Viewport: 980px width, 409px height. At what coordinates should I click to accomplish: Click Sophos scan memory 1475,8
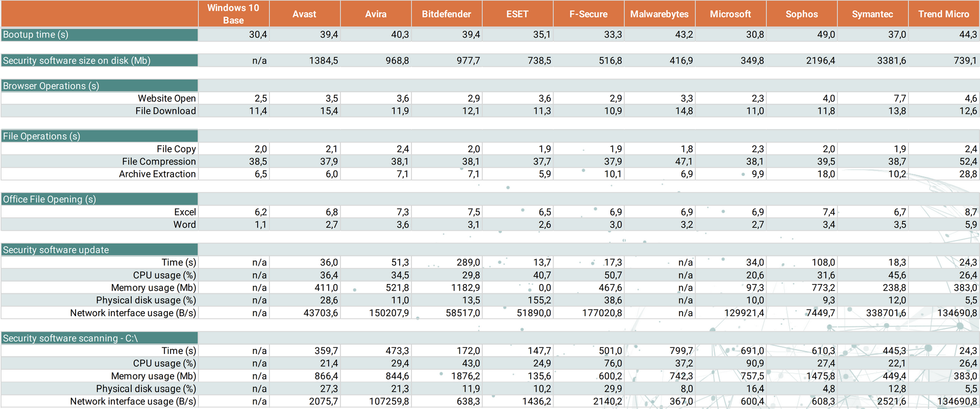coord(821,376)
